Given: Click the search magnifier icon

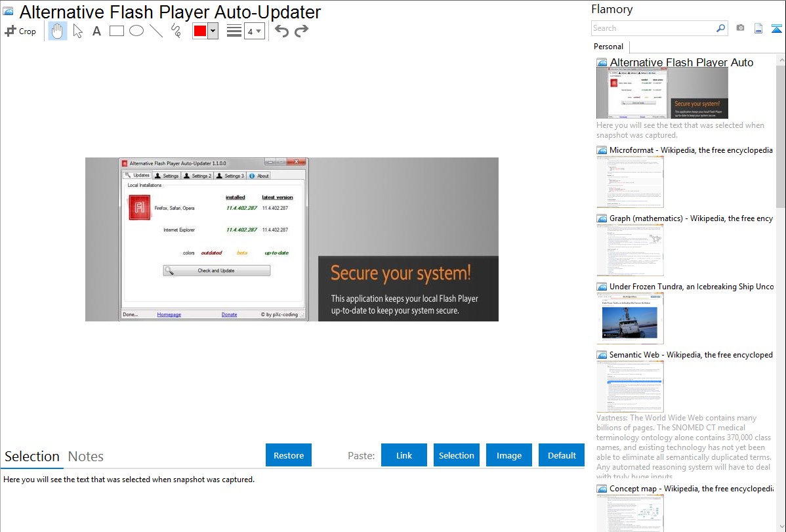Looking at the screenshot, I should pos(720,28).
